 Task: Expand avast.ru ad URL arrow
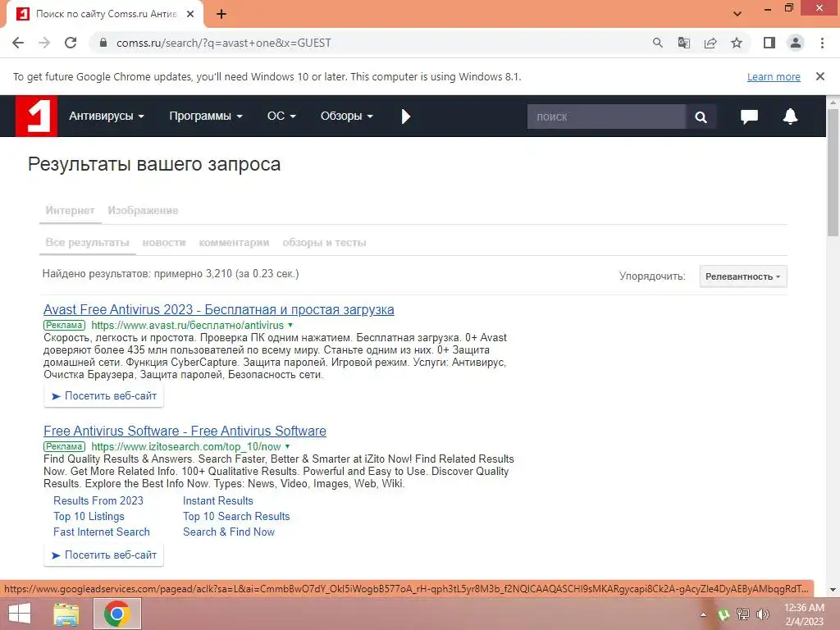290,325
